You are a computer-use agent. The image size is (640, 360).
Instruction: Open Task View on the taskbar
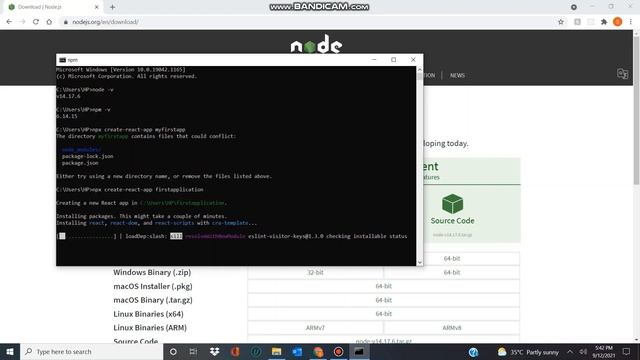[x=193, y=351]
